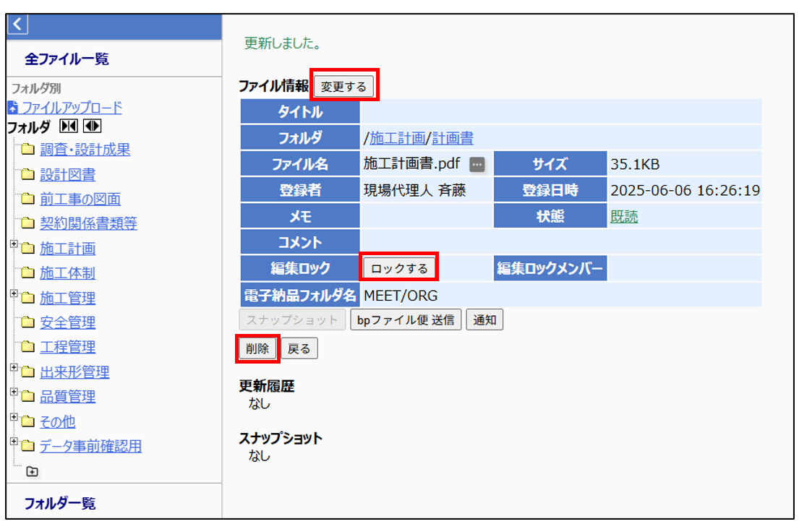The width and height of the screenshot is (807, 532).
Task: Open the 全ファイル一覧 menu item
Action: (67, 59)
